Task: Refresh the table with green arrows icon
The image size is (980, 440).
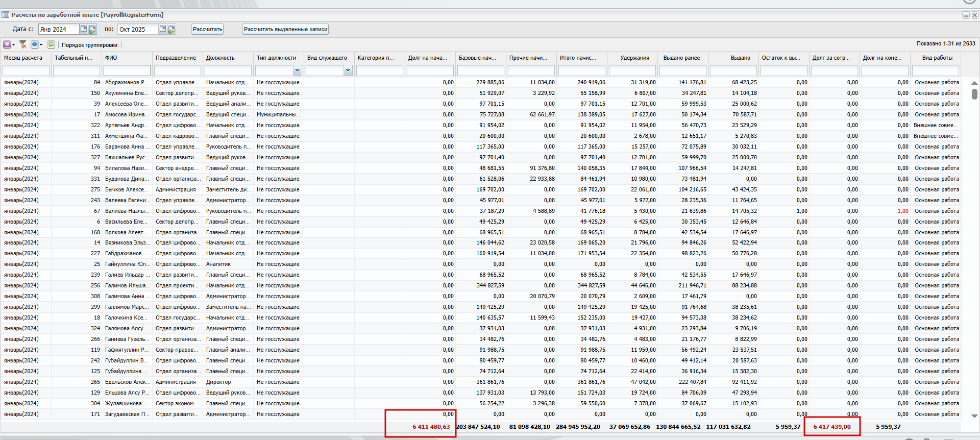Action: [51, 44]
